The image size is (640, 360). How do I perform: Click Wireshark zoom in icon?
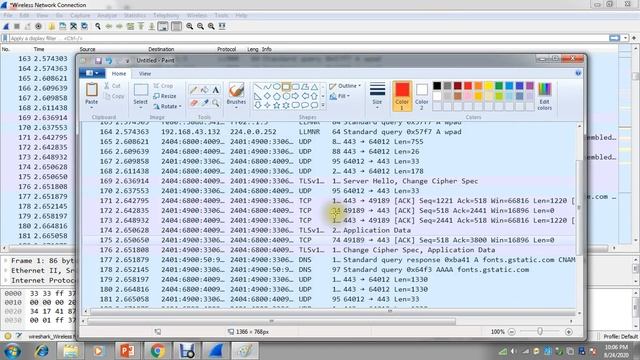click(190, 26)
